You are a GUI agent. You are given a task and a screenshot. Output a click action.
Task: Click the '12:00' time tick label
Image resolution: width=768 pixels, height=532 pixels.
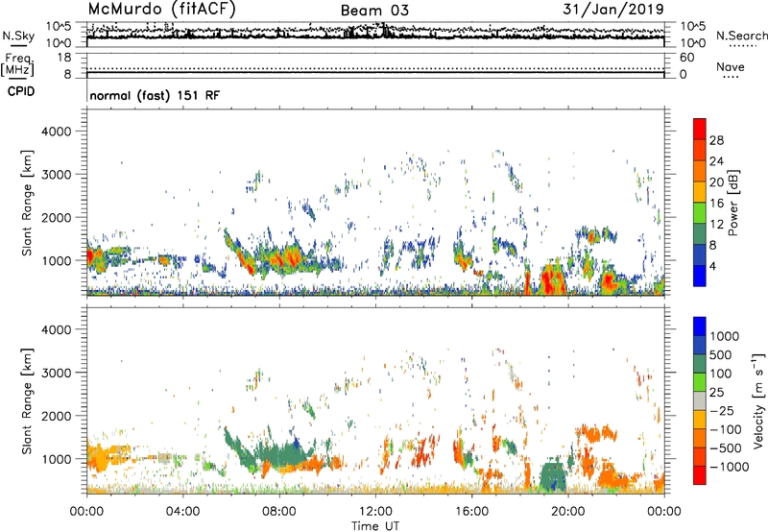click(375, 512)
